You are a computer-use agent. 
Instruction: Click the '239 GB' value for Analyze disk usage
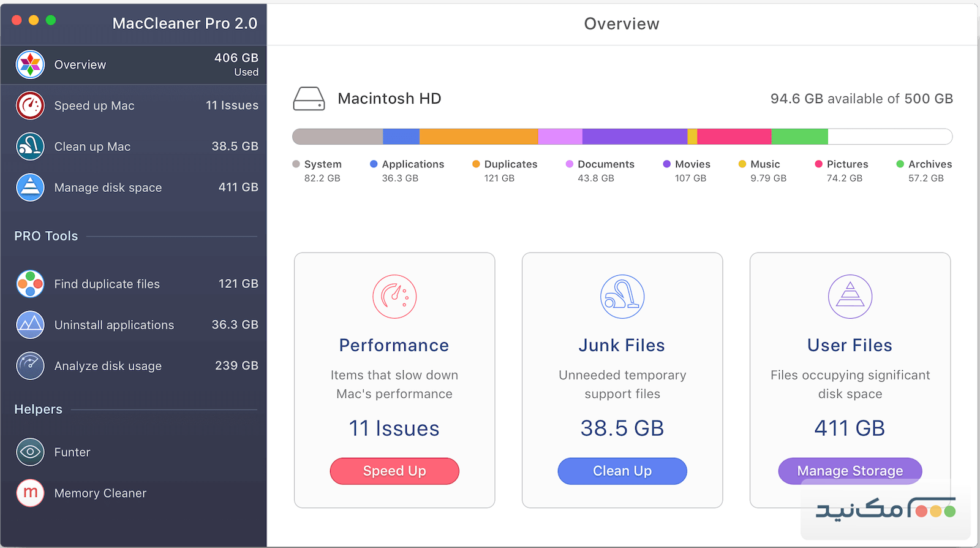pos(236,366)
